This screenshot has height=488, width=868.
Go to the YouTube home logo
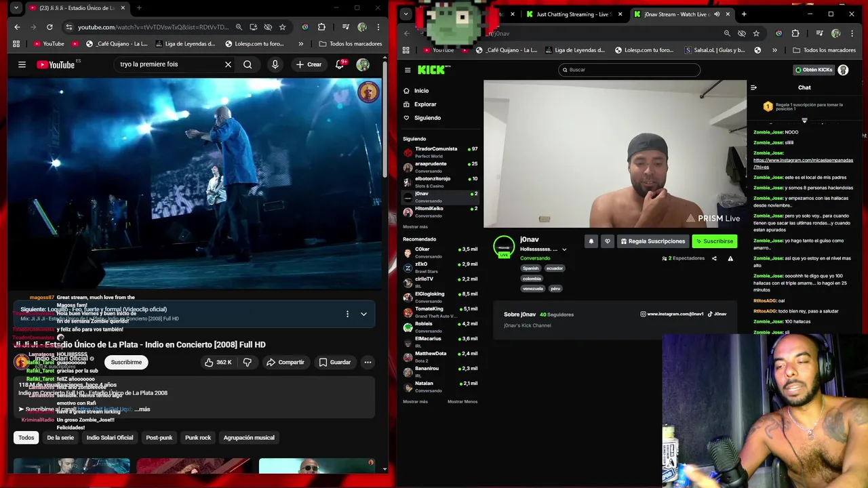[56, 64]
